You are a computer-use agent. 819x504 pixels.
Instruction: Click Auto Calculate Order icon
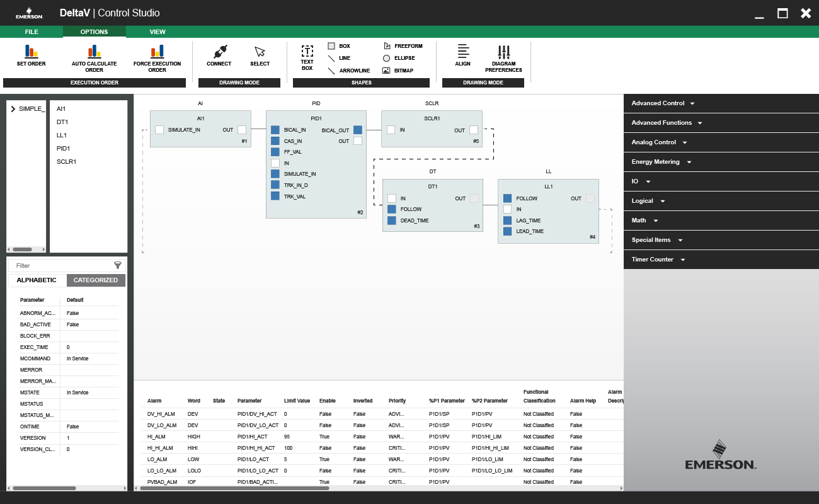point(94,51)
